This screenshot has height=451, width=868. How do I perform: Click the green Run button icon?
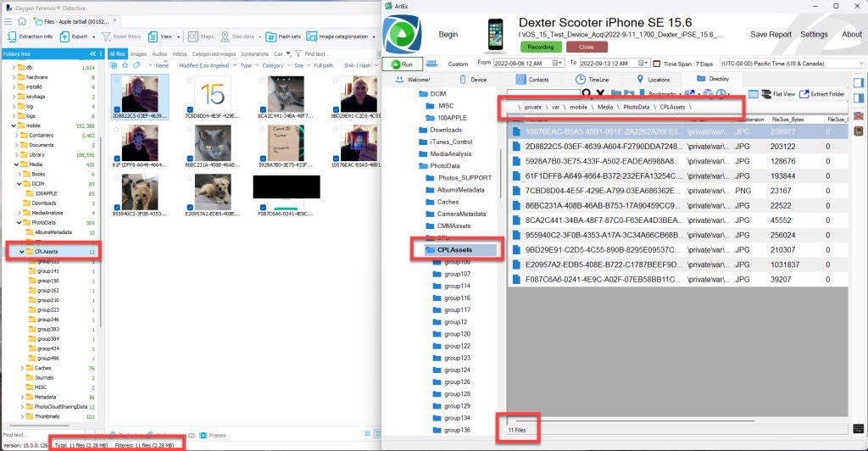tap(403, 64)
